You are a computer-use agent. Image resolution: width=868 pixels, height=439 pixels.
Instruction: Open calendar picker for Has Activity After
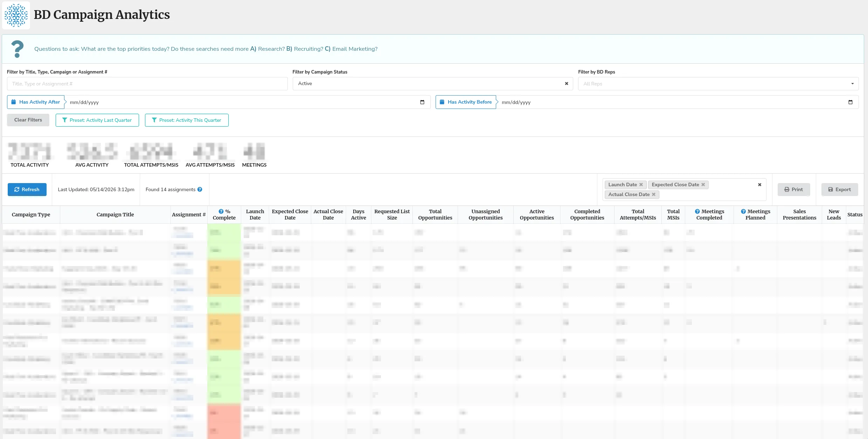coord(422,102)
